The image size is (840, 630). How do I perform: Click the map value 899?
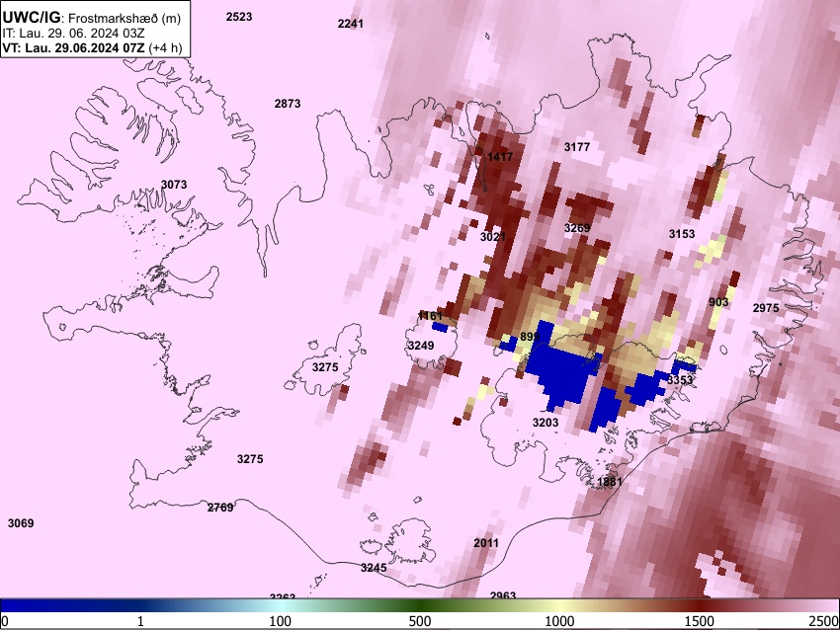pyautogui.click(x=530, y=337)
